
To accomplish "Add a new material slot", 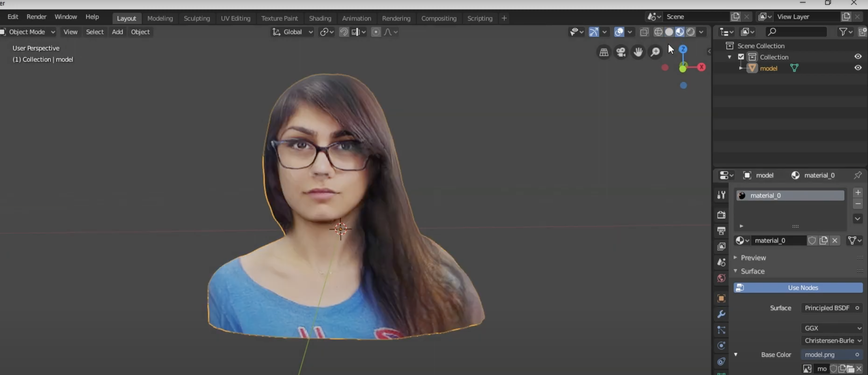I will (858, 192).
